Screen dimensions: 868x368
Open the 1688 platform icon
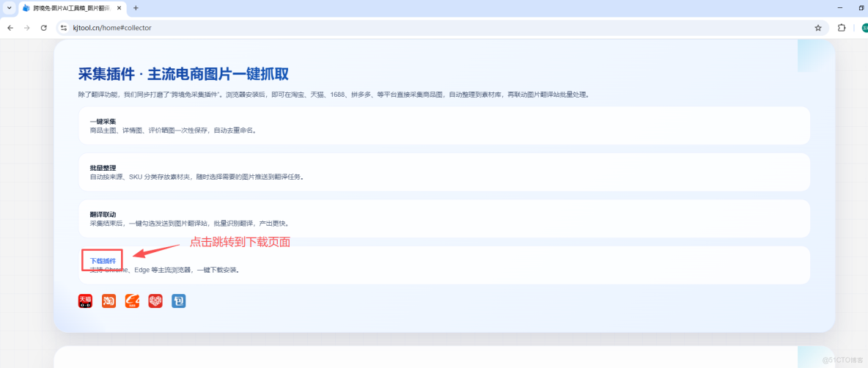coord(132,301)
